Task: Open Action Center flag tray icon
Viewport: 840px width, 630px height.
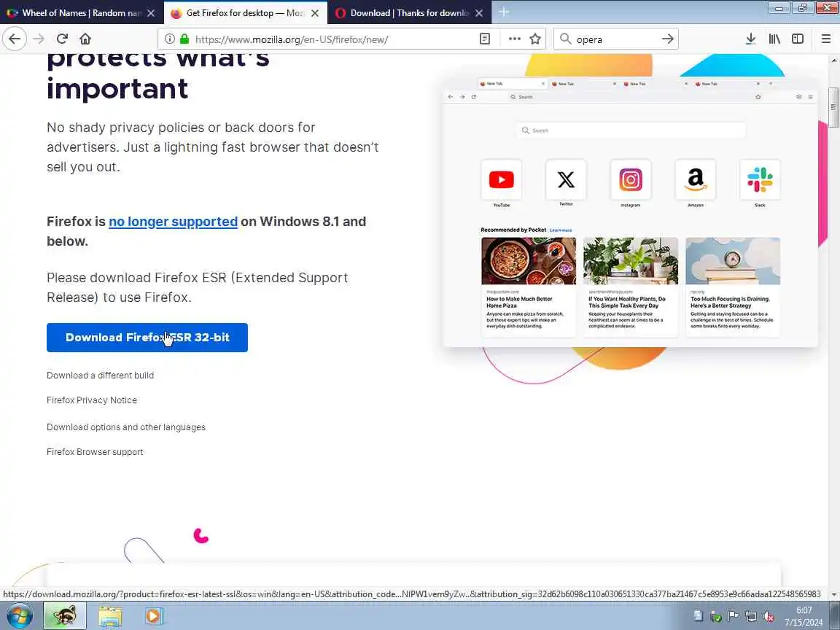Action: tap(734, 617)
